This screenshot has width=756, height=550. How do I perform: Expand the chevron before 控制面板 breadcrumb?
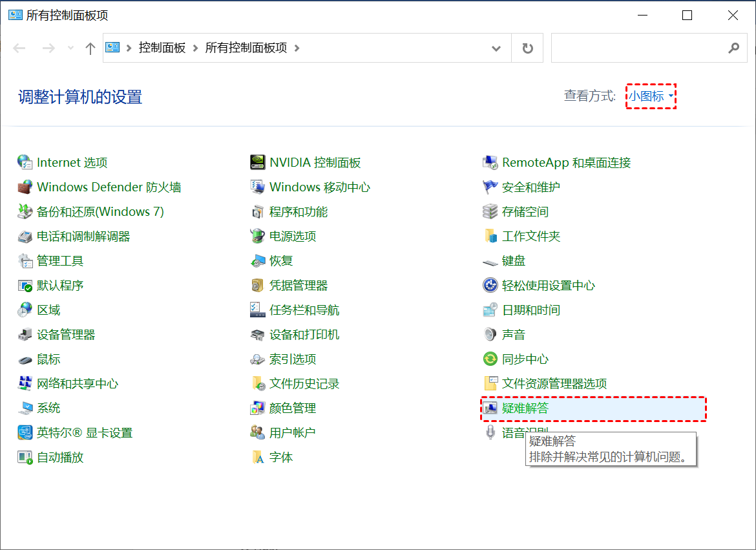129,48
